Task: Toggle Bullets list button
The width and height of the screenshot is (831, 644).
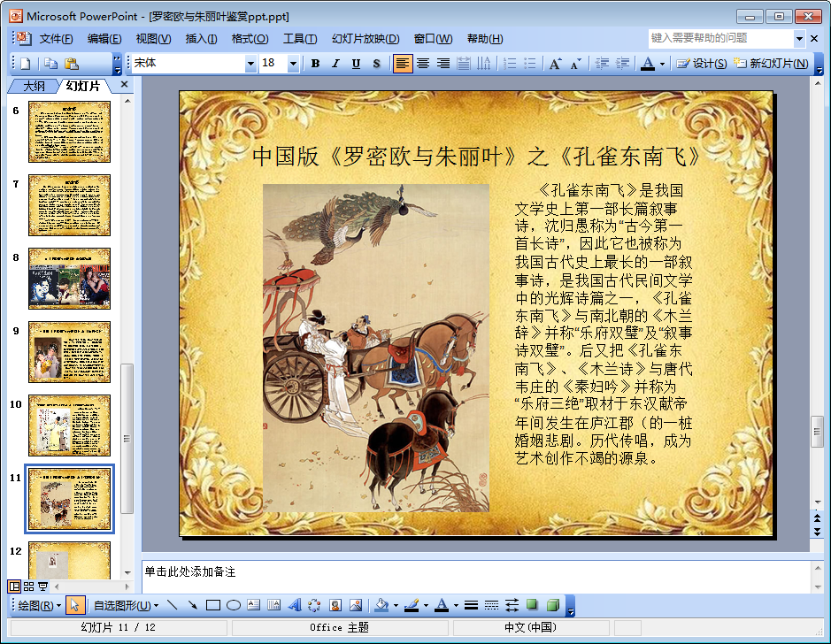Action: [530, 64]
